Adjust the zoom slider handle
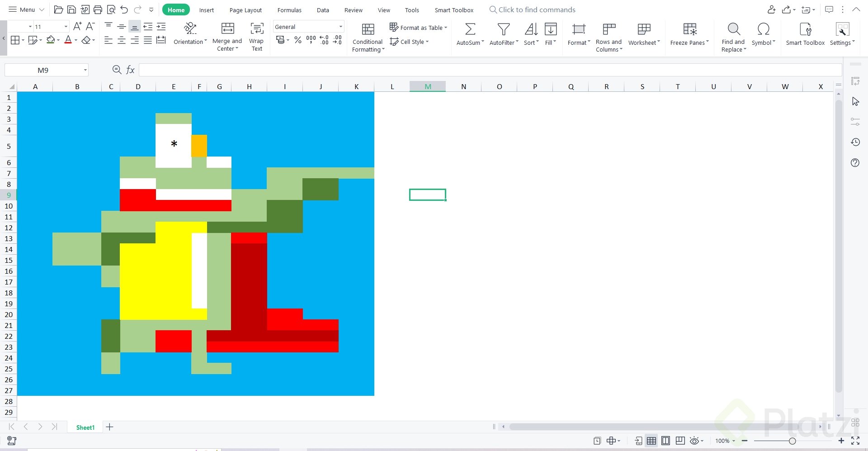868x451 pixels. pos(792,441)
